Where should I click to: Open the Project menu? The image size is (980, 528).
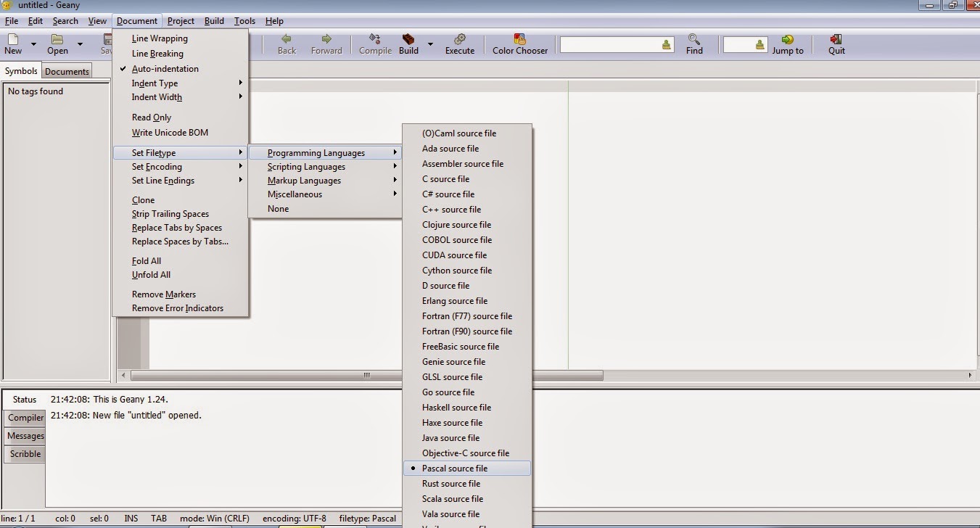pos(181,21)
